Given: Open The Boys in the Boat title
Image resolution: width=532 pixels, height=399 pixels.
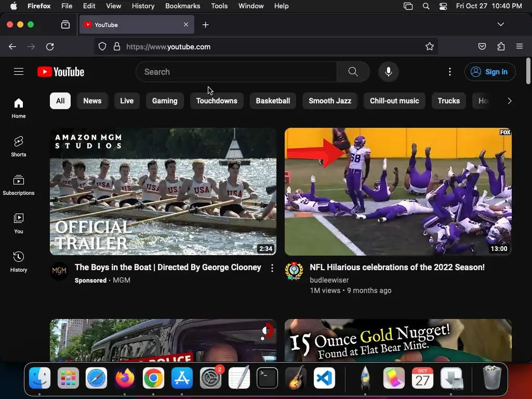Looking at the screenshot, I should point(168,268).
